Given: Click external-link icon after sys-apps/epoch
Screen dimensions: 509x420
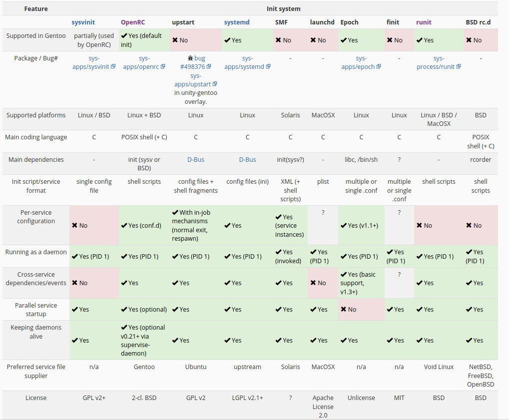Looking at the screenshot, I should 379,66.
